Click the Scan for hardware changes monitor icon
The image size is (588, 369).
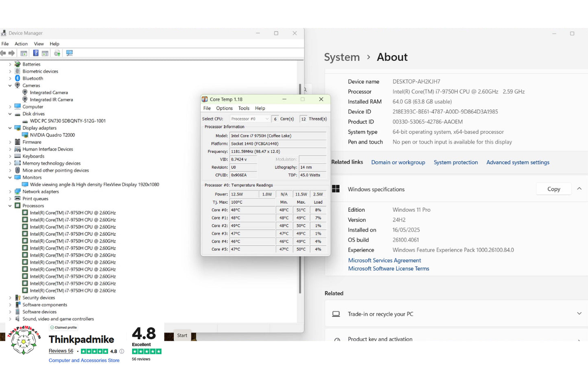[70, 53]
